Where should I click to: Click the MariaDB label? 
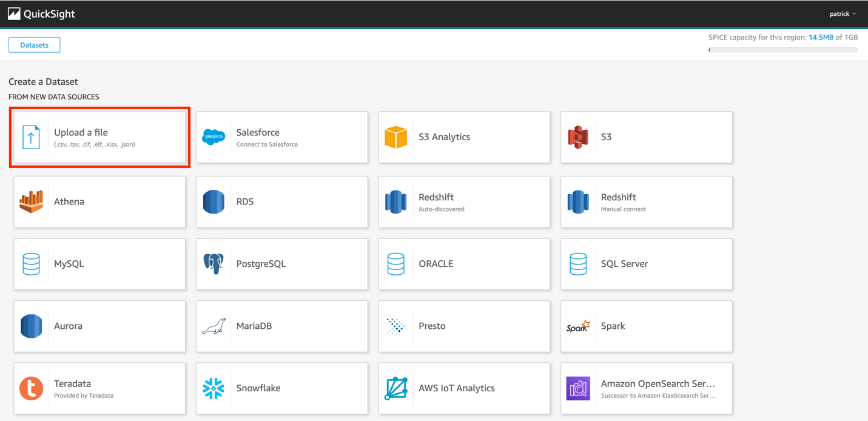254,326
